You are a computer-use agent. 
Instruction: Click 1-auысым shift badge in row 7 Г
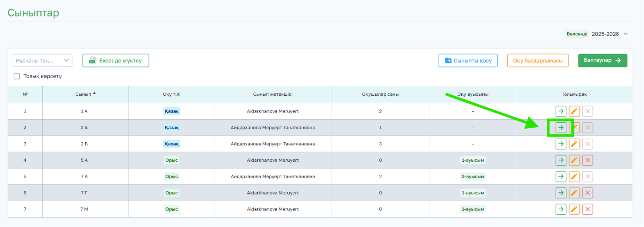pyautogui.click(x=473, y=193)
